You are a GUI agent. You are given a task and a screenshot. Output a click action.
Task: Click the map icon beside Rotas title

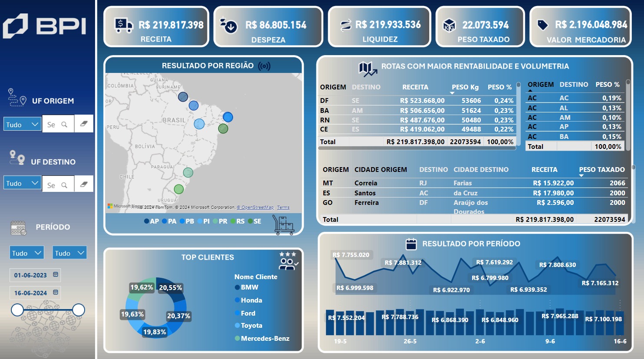tap(368, 69)
